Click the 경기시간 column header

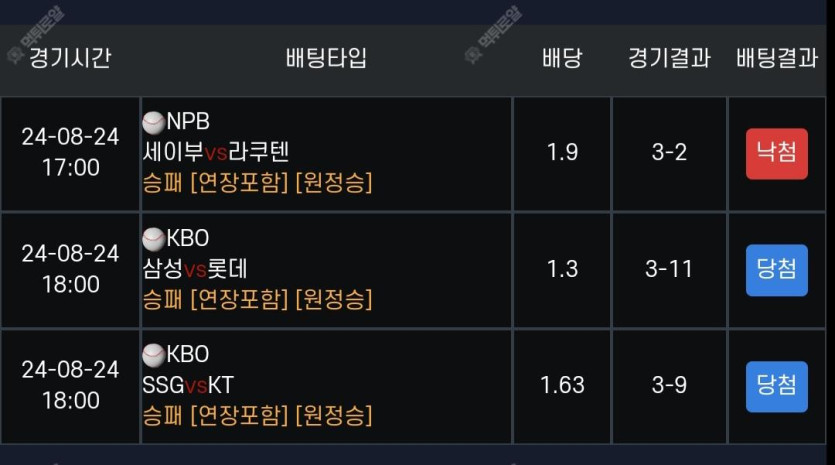click(70, 58)
